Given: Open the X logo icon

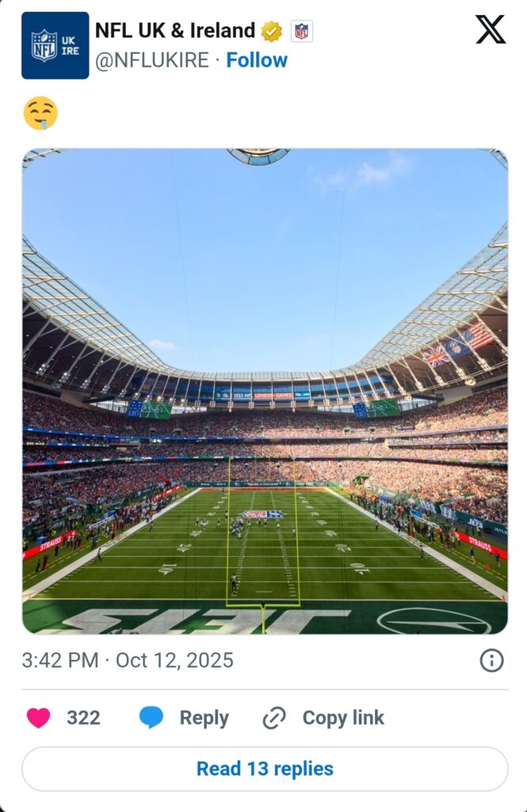Looking at the screenshot, I should tap(490, 29).
